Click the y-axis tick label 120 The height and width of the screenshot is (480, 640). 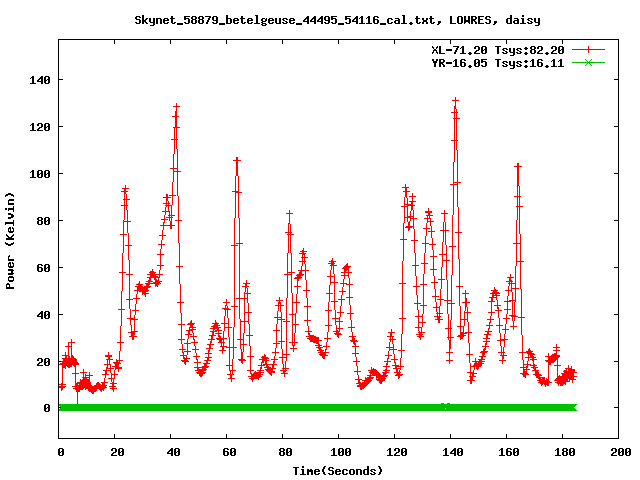click(x=40, y=127)
